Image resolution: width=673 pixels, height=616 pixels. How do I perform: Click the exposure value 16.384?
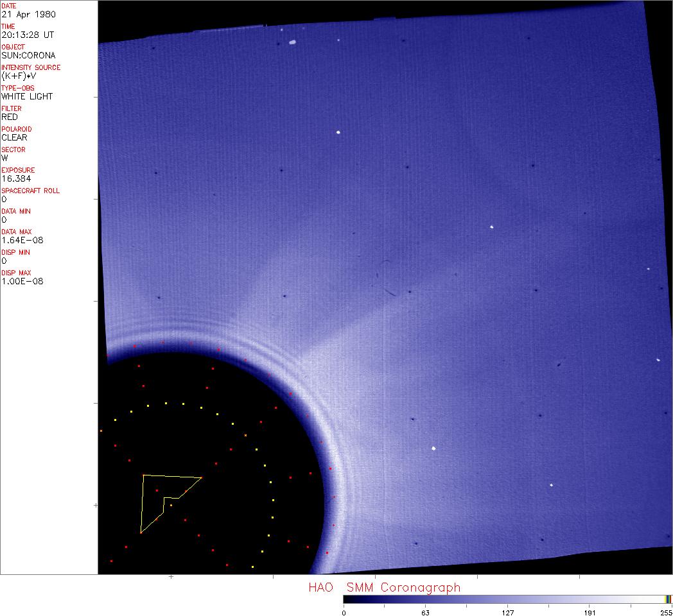point(16,178)
